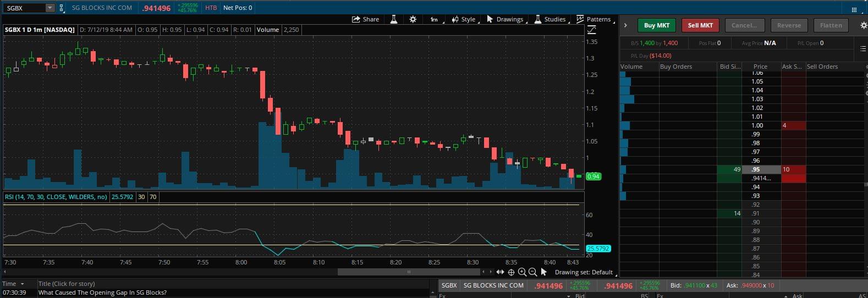The height and width of the screenshot is (298, 868).
Task: Click the 0.94 current price tag on the axis
Action: 594,176
